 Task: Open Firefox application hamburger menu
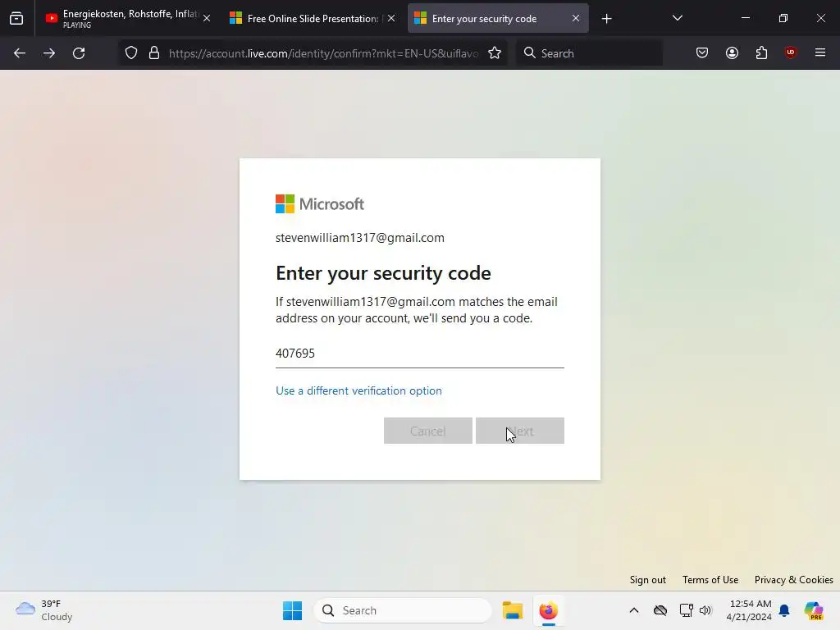(x=820, y=52)
